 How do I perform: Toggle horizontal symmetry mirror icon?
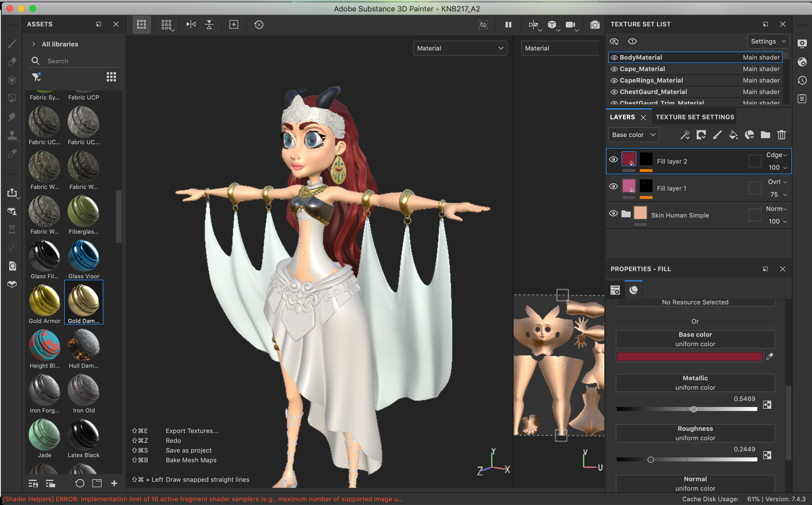(191, 24)
